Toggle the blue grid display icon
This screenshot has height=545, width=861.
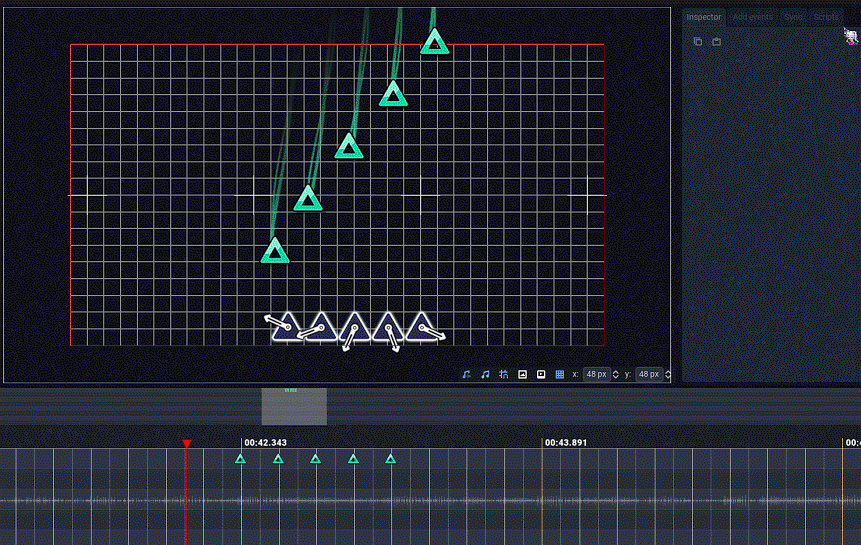(x=560, y=374)
